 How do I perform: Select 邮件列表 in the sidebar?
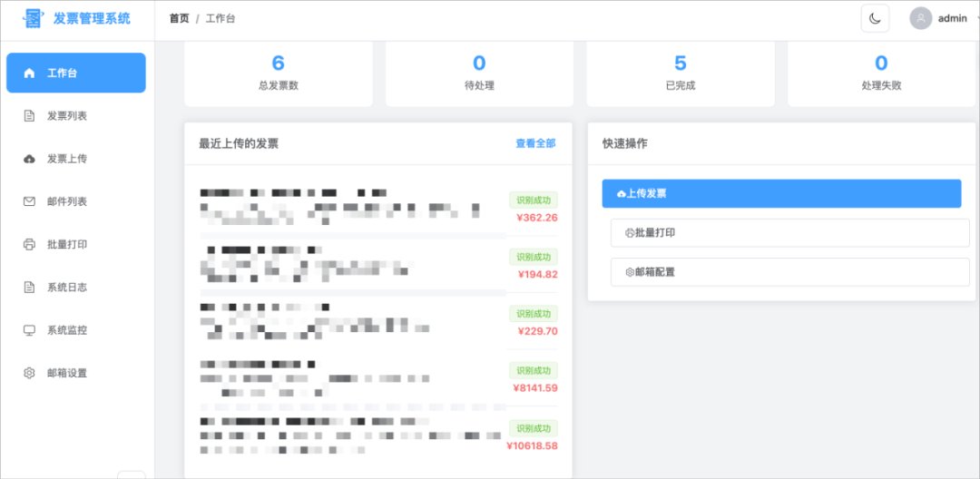pos(76,201)
